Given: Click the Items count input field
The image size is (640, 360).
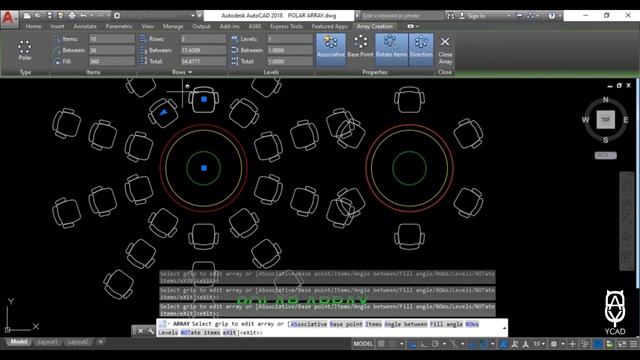Looking at the screenshot, I should click(x=111, y=39).
